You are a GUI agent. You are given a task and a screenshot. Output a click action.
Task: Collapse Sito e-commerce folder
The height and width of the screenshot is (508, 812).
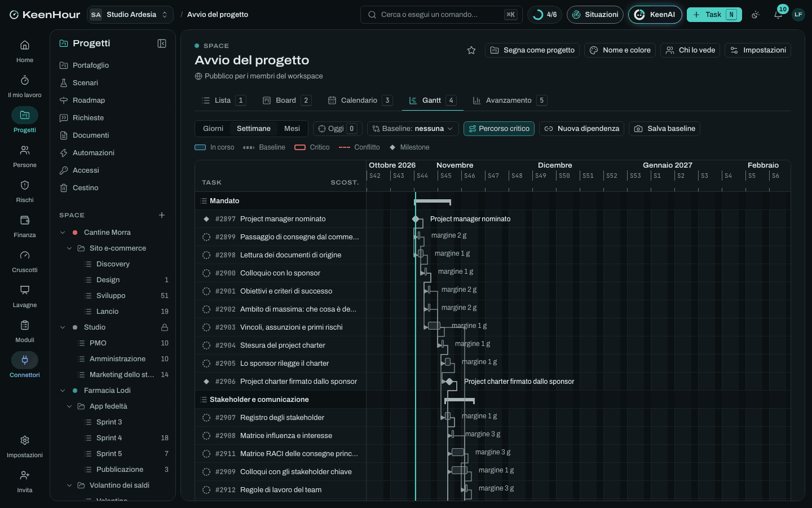tap(69, 248)
